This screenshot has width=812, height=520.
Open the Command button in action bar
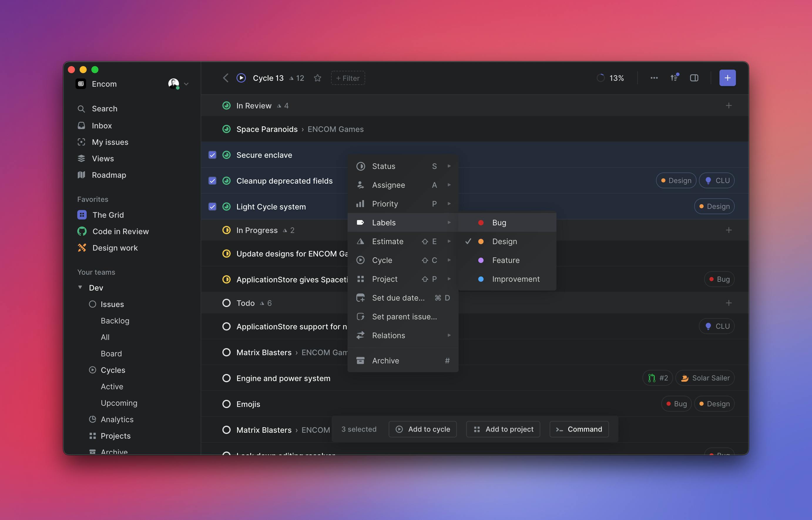[579, 429]
